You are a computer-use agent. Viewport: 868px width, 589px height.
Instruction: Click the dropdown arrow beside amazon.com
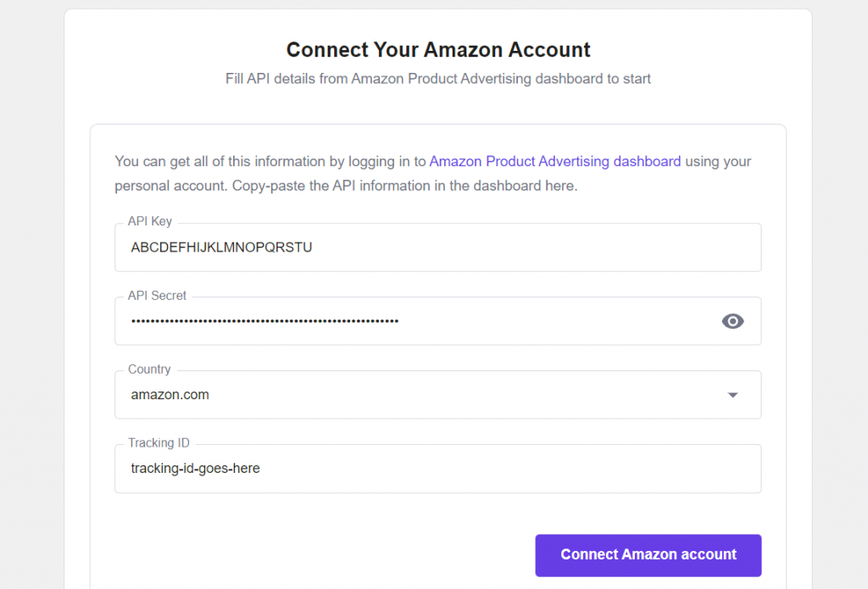pos(732,394)
